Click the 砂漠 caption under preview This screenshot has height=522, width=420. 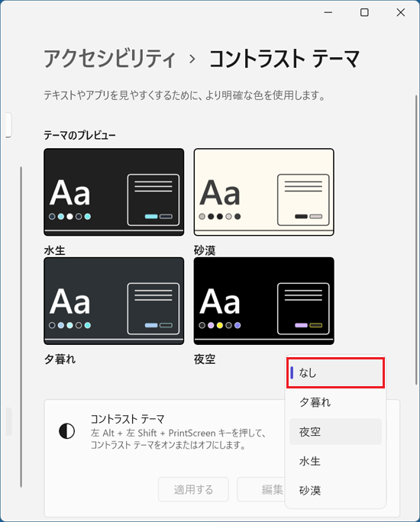tap(205, 250)
